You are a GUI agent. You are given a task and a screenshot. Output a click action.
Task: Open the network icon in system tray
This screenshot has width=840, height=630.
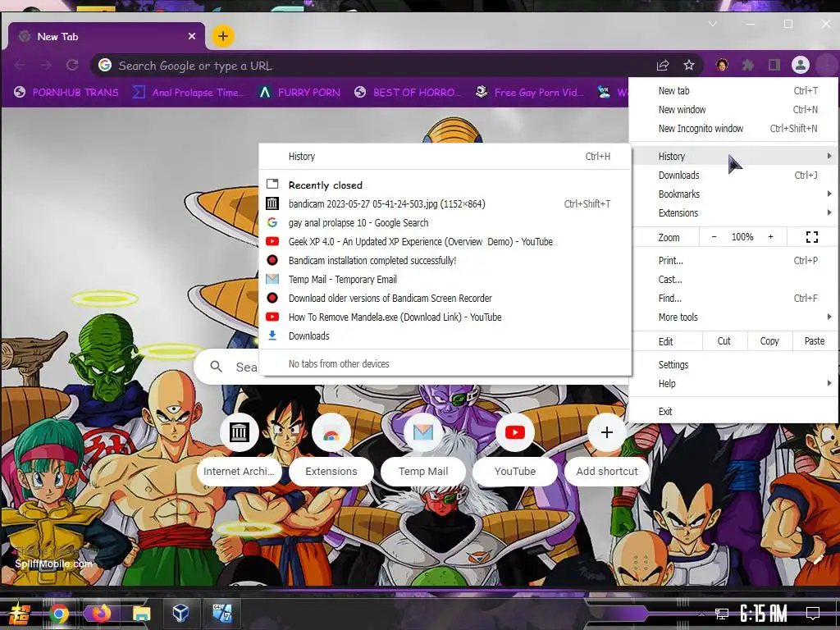[721, 614]
